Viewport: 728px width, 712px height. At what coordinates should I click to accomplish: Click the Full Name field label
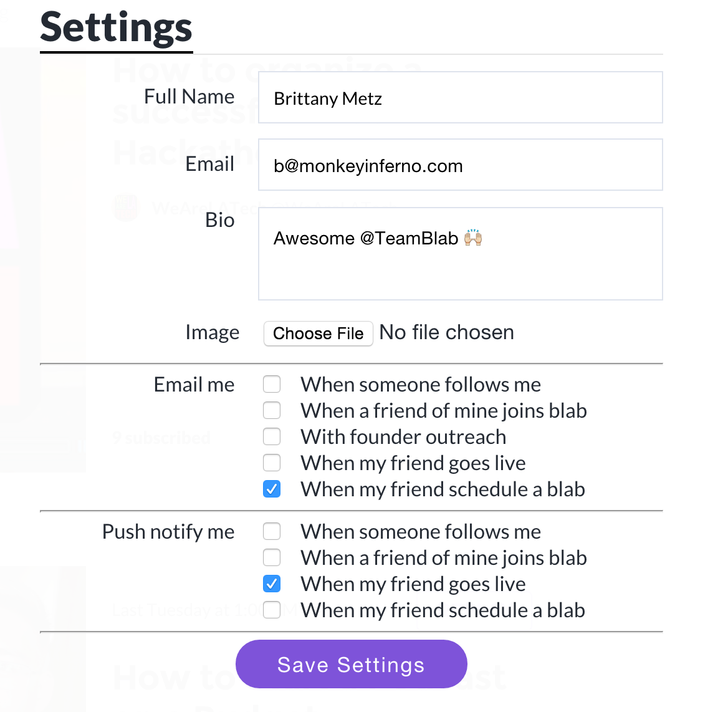(x=189, y=97)
